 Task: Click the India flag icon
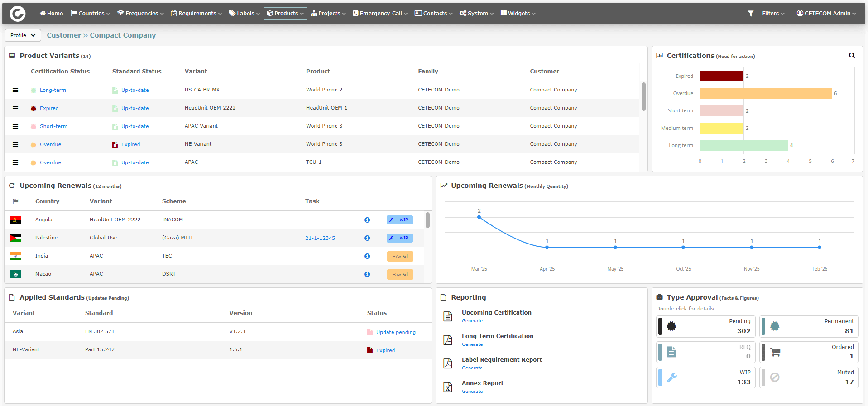click(x=16, y=256)
